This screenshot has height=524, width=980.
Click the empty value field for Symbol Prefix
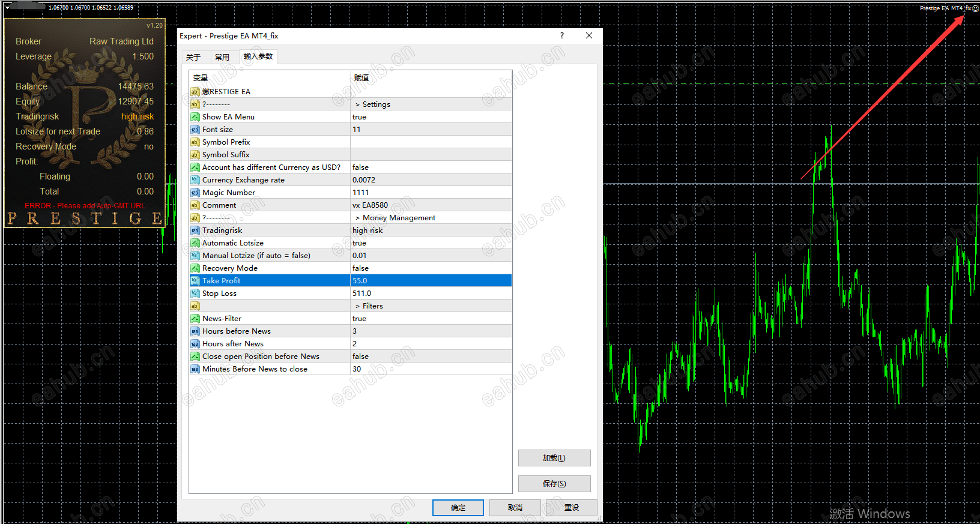pos(431,142)
